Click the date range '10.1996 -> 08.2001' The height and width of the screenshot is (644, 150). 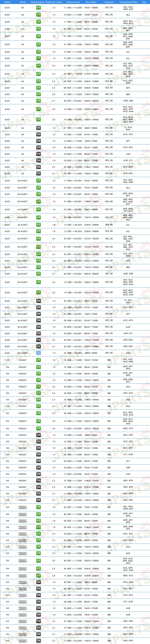click(73, 120)
